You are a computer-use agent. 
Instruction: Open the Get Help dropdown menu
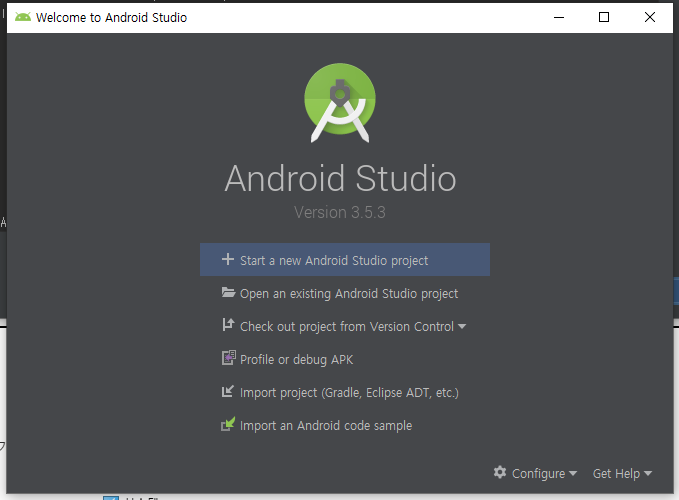click(622, 474)
